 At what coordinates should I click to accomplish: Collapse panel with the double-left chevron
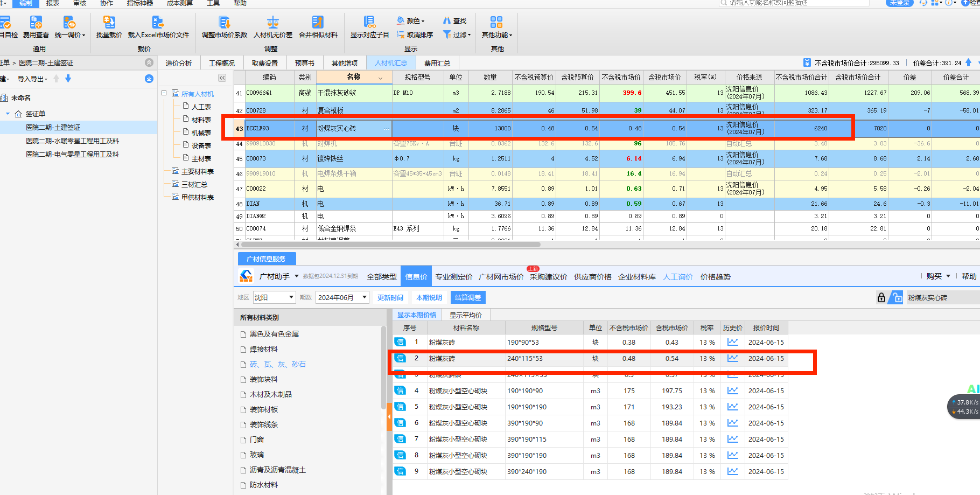[x=222, y=78]
